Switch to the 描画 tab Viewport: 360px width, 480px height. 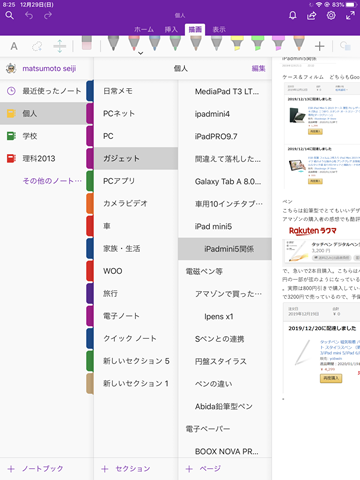pos(195,29)
